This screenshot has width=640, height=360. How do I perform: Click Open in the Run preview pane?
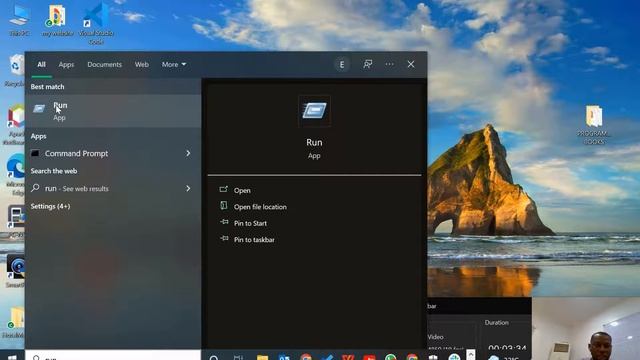(x=242, y=191)
